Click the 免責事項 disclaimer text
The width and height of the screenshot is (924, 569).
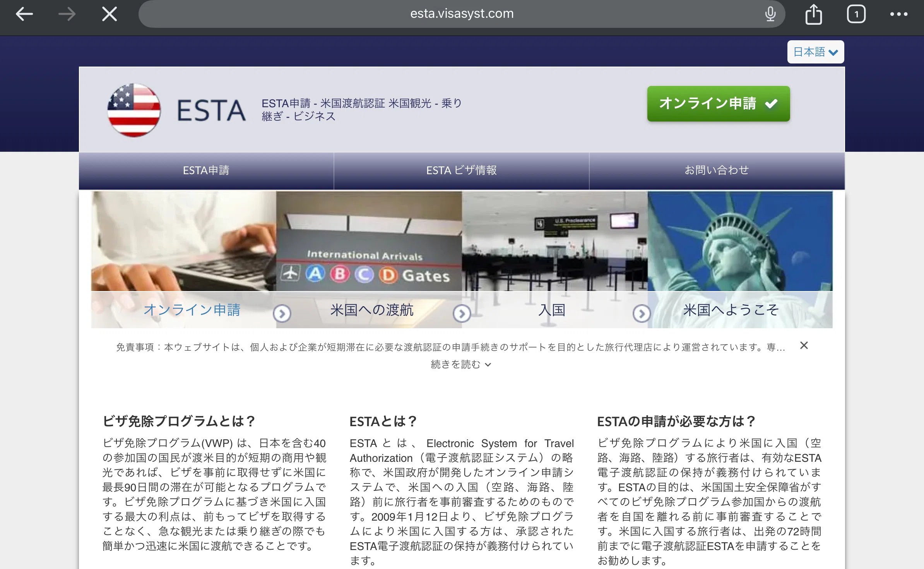pos(451,347)
